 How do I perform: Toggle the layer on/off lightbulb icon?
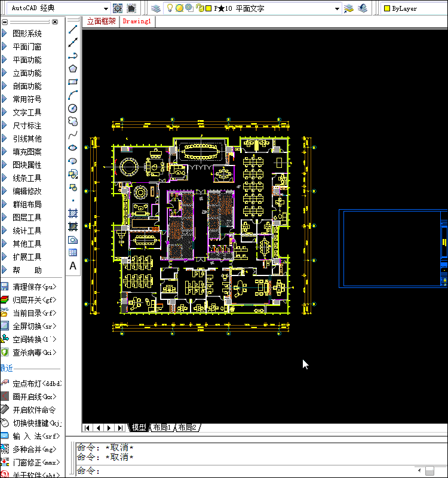point(170,8)
